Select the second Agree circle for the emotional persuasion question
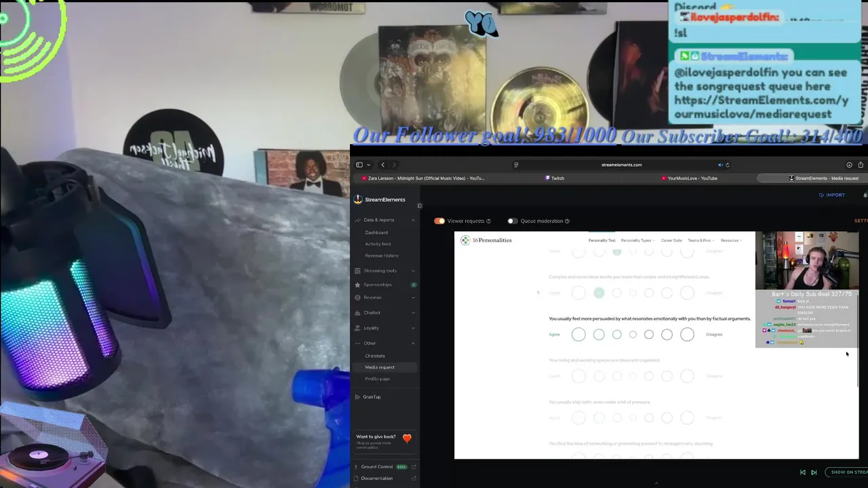The height and width of the screenshot is (488, 868). pyautogui.click(x=599, y=334)
